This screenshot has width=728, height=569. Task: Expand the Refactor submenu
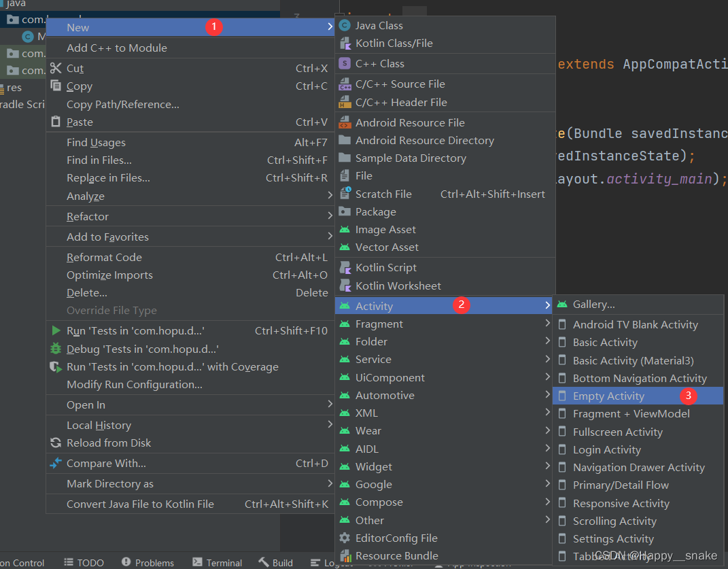click(x=330, y=216)
